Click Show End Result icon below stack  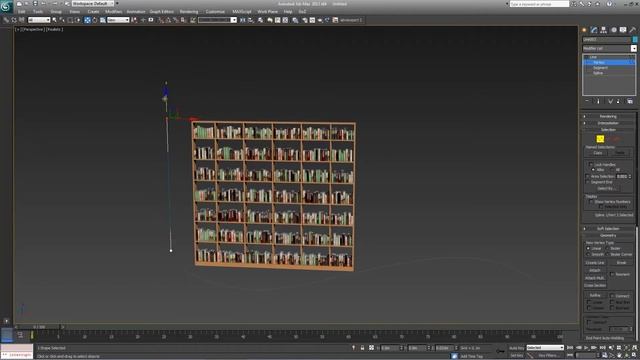coord(599,101)
